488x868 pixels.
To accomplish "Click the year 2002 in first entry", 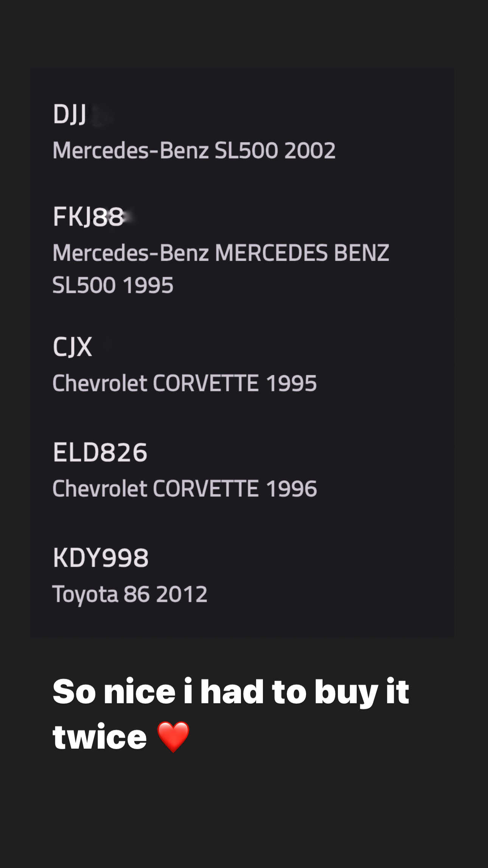I will [x=310, y=150].
